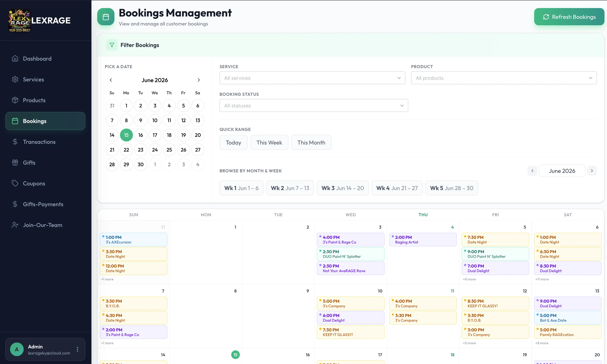Screen dimensions: 607x364
Task: Show +8 more bookings on Saturday the 13th
Action: [x=542, y=343]
